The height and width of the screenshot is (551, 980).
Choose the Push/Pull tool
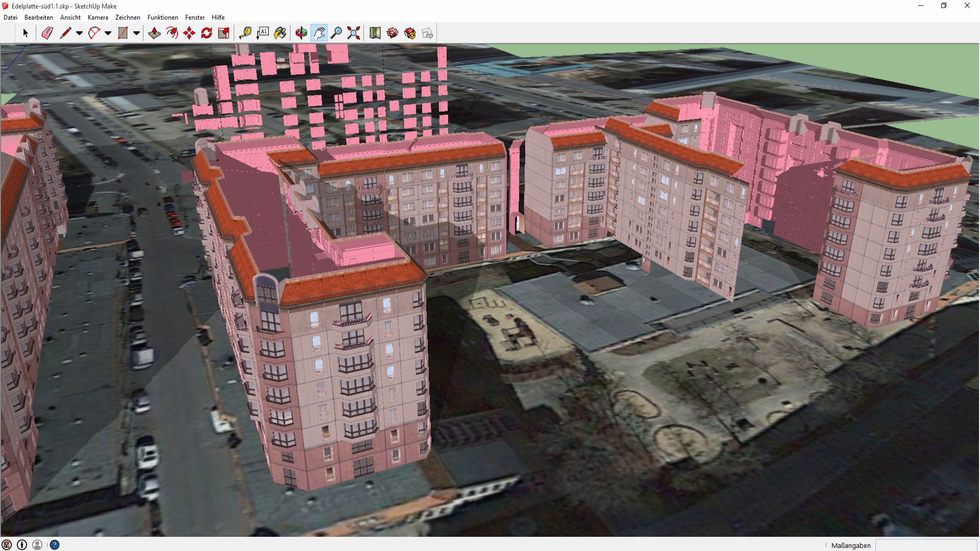point(154,33)
